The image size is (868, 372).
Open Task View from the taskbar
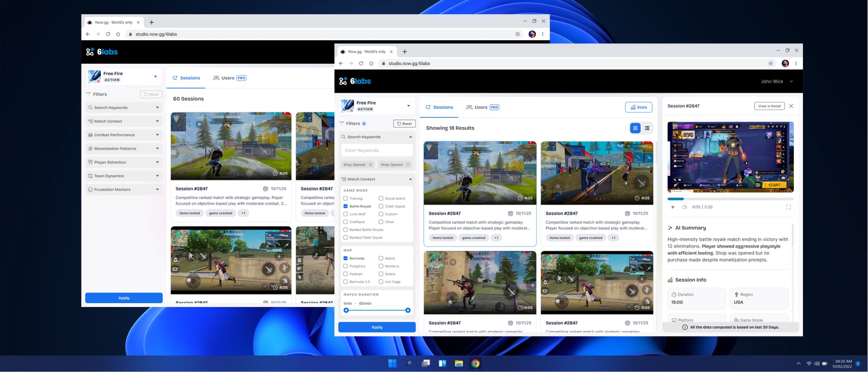tap(425, 363)
